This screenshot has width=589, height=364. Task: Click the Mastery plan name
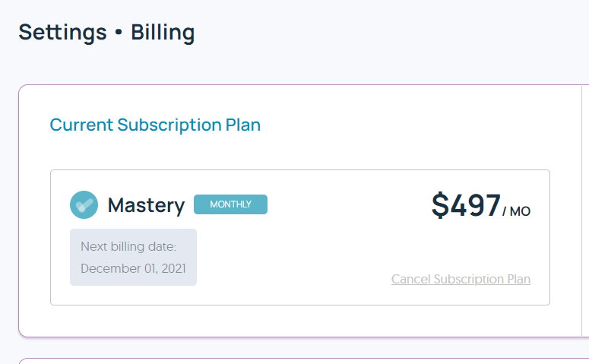146,205
